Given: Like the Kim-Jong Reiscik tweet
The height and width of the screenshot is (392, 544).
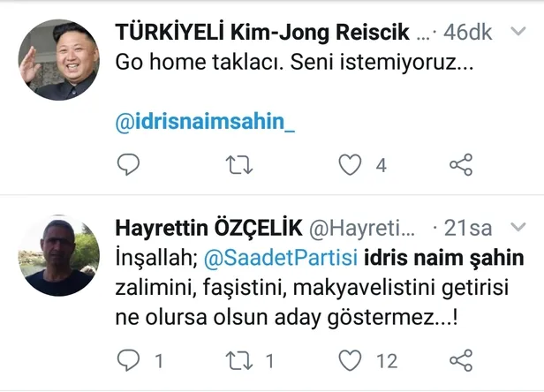Looking at the screenshot, I should tap(351, 165).
